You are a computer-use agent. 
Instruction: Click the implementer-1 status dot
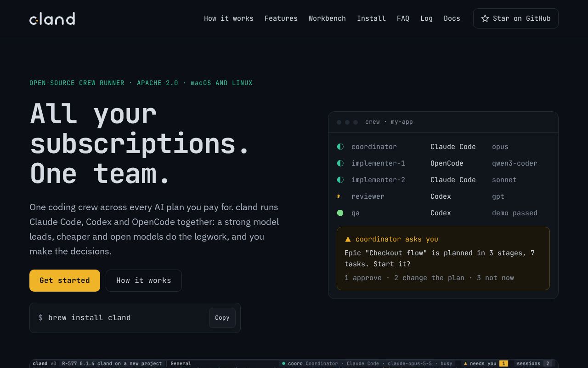click(340, 163)
